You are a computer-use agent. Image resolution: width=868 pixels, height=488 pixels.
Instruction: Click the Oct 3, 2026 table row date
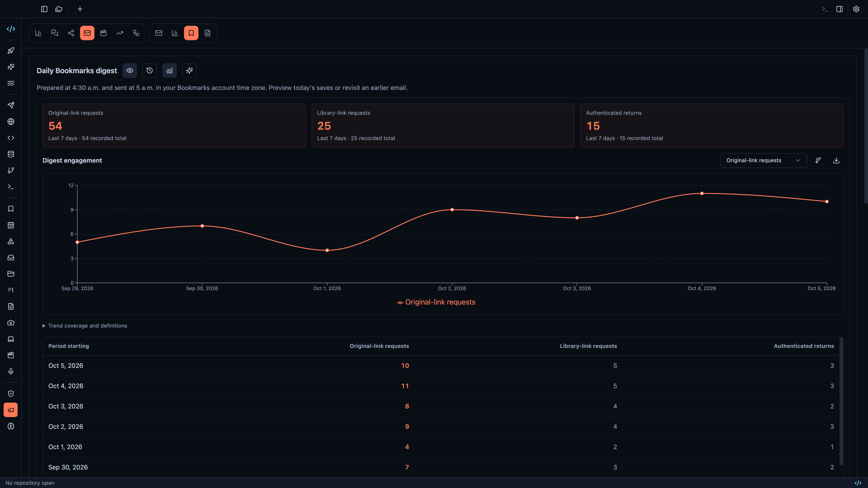click(66, 406)
